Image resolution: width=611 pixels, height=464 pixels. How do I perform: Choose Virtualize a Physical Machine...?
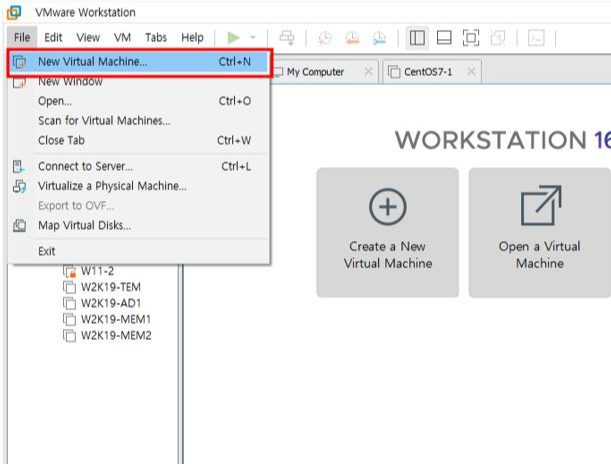[x=139, y=186]
